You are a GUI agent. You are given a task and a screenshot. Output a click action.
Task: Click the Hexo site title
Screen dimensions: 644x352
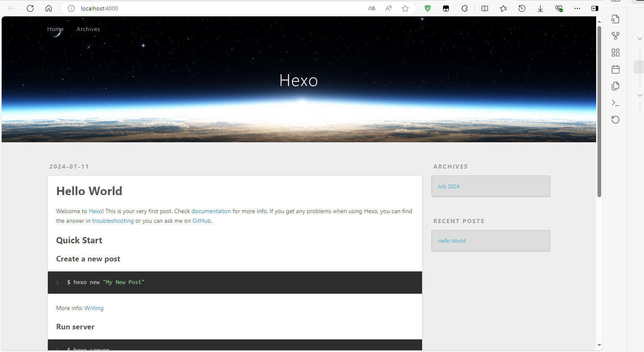click(x=299, y=80)
